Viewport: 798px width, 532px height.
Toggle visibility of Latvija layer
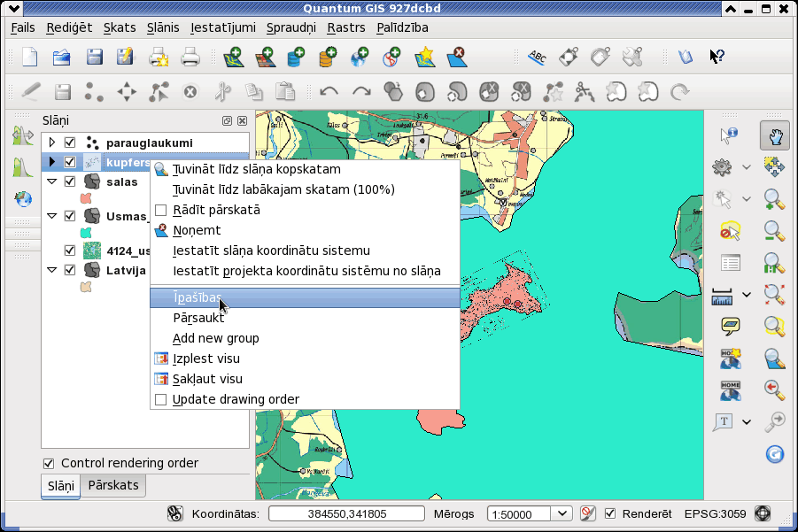click(70, 270)
